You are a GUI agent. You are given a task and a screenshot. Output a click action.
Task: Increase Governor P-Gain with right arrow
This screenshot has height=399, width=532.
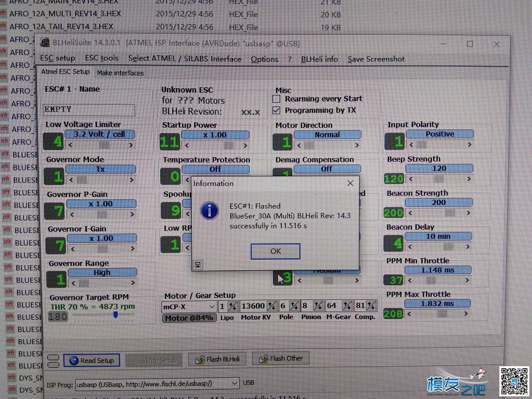(x=132, y=214)
